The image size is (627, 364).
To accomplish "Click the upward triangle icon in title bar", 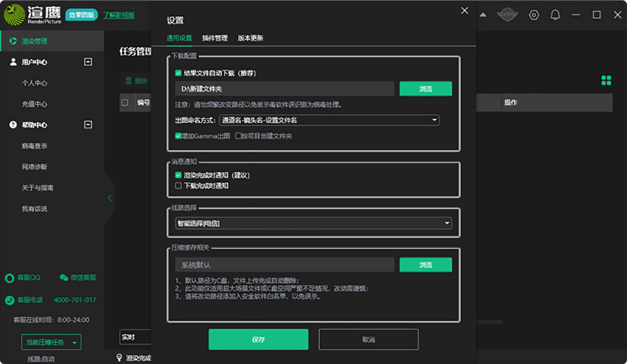I will point(483,15).
